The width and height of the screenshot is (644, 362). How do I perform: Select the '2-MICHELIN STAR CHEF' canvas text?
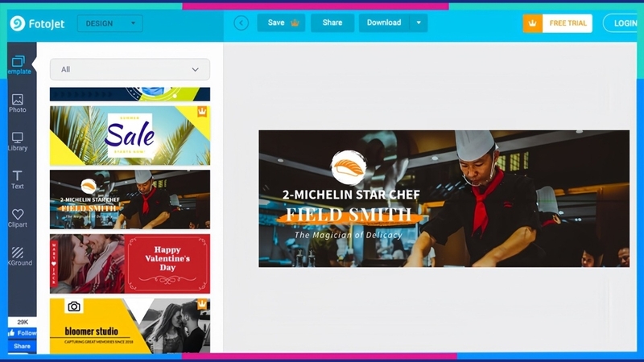click(x=351, y=195)
